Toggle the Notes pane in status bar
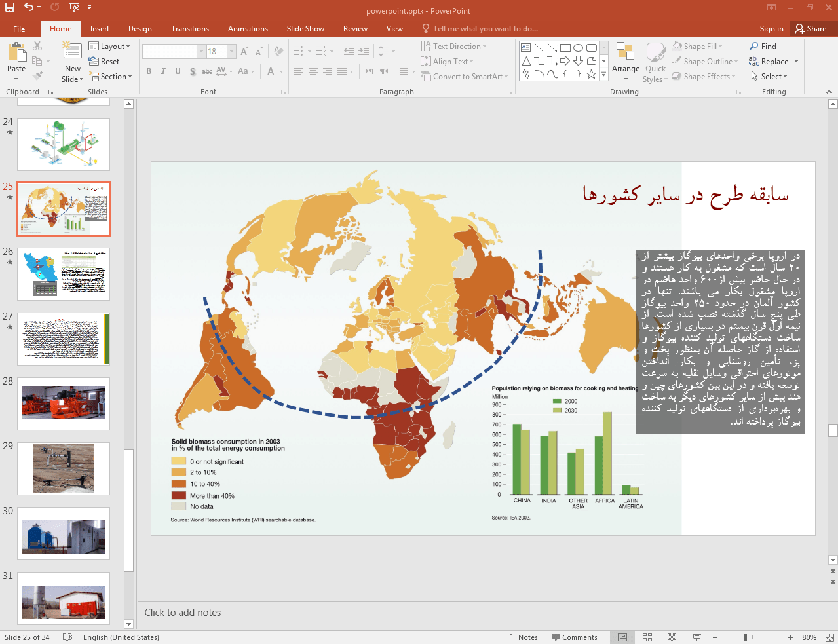Screen dimensions: 838x644 click(x=522, y=637)
